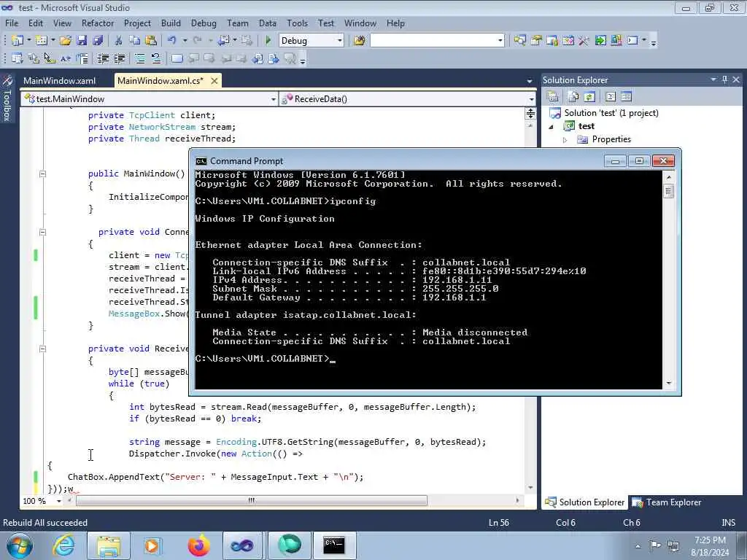Open the Toolbox side panel
This screenshot has width=747, height=560.
pos(7,98)
